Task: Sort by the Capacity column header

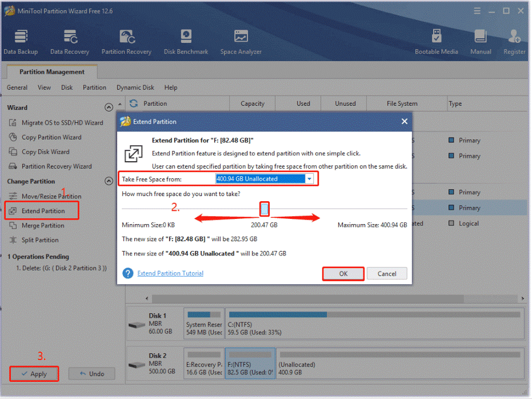Action: [x=253, y=103]
